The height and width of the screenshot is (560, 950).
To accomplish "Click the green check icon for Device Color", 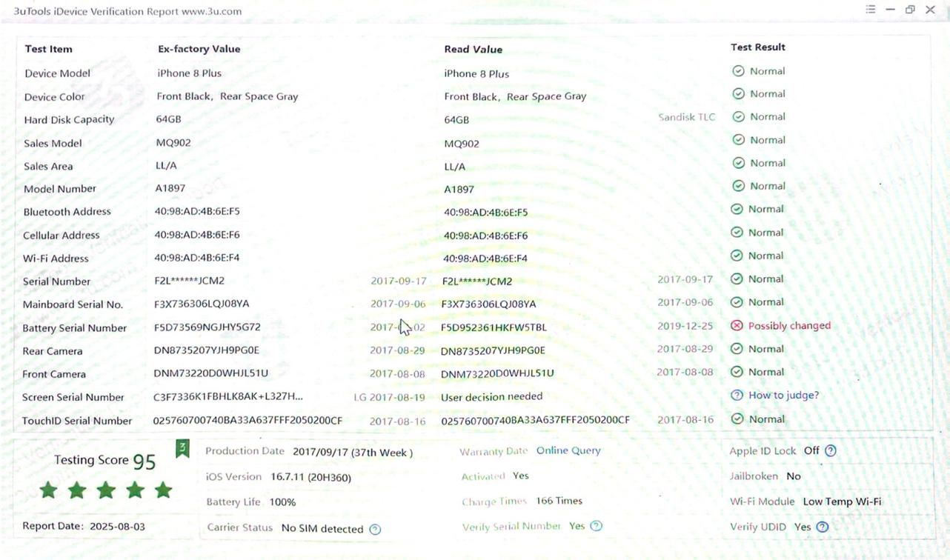I will pos(738,94).
